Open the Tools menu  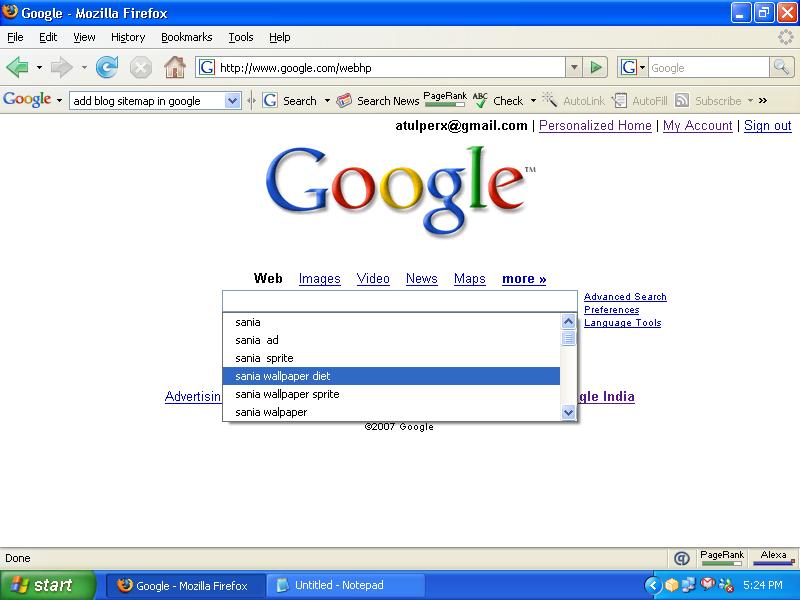(241, 37)
